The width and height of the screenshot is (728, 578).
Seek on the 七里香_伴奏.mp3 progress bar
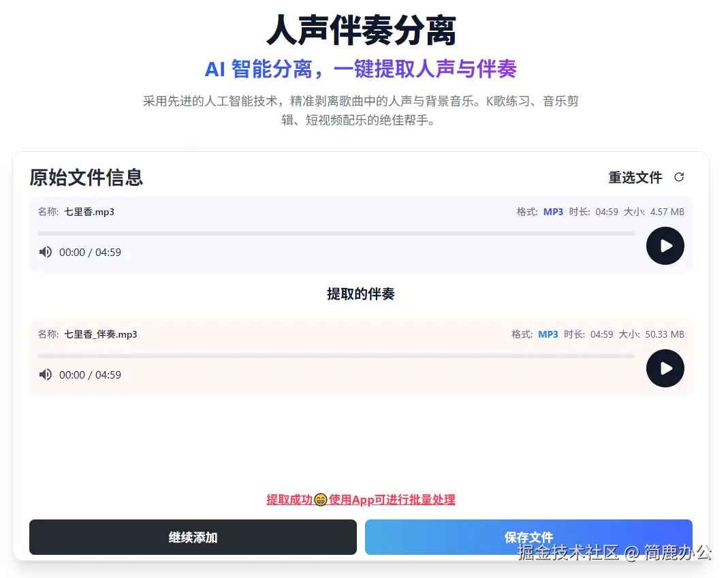point(336,356)
